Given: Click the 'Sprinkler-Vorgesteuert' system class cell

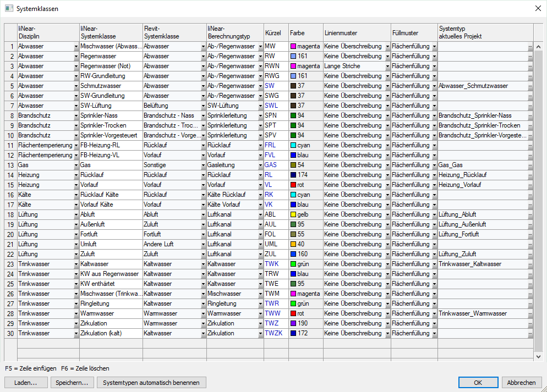Looking at the screenshot, I should [111, 136].
